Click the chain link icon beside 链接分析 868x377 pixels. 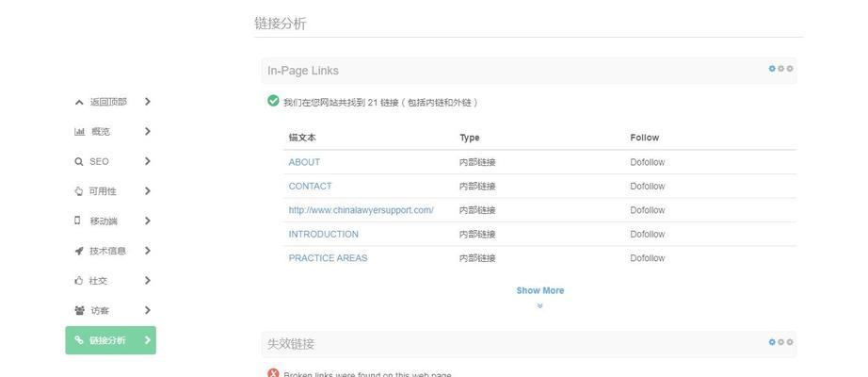pos(78,340)
